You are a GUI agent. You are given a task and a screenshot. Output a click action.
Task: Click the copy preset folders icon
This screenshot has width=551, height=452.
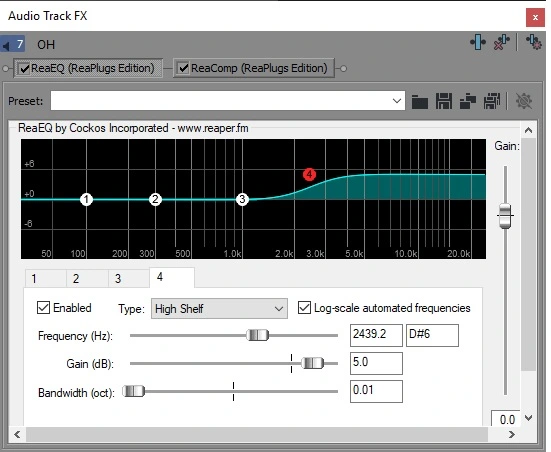pyautogui.click(x=468, y=102)
